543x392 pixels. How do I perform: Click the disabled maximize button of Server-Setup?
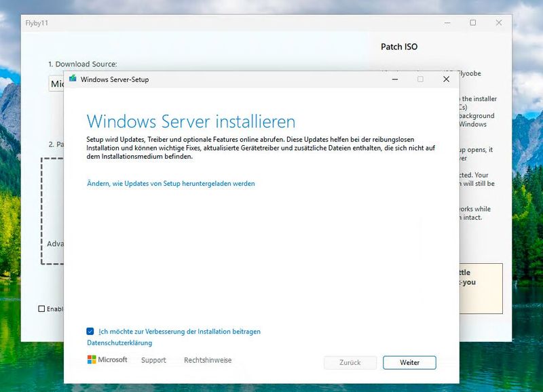(420, 79)
